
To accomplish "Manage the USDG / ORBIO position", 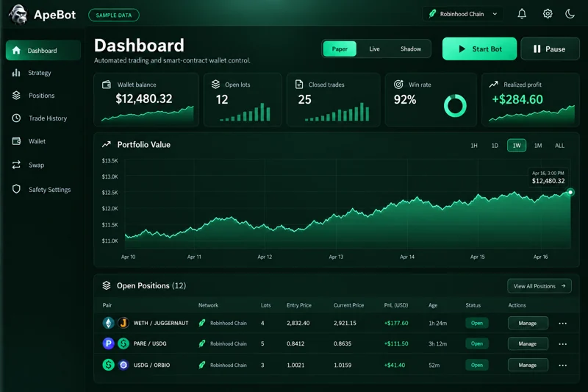I will coord(528,365).
